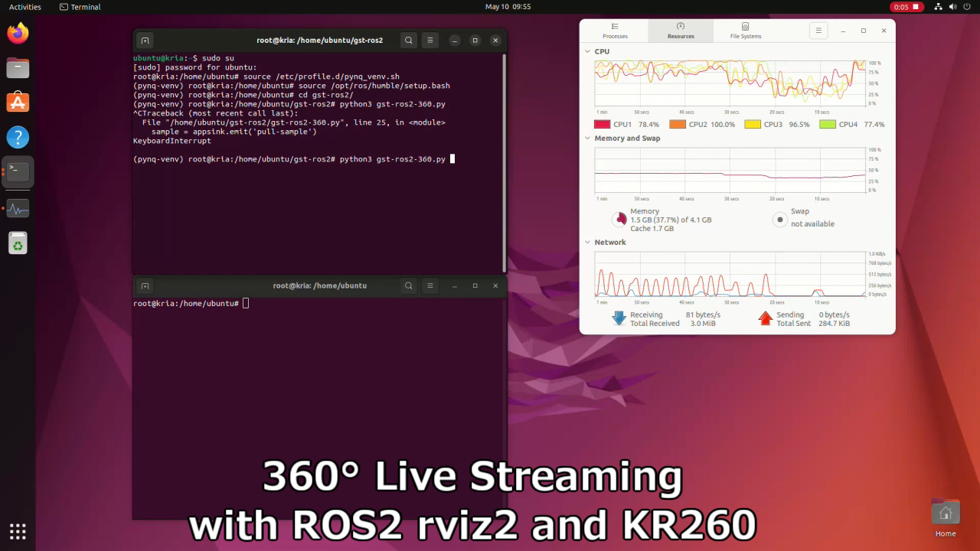Launch Ubuntu Software from the dock

pos(18,103)
